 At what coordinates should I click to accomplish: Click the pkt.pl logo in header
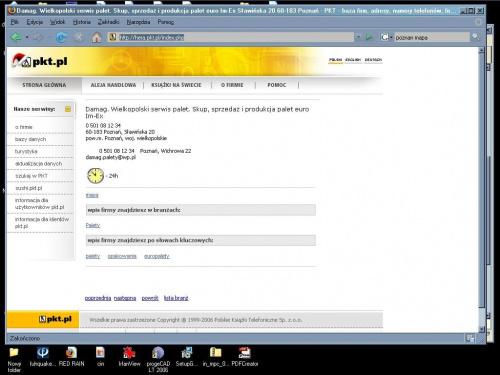(x=40, y=61)
